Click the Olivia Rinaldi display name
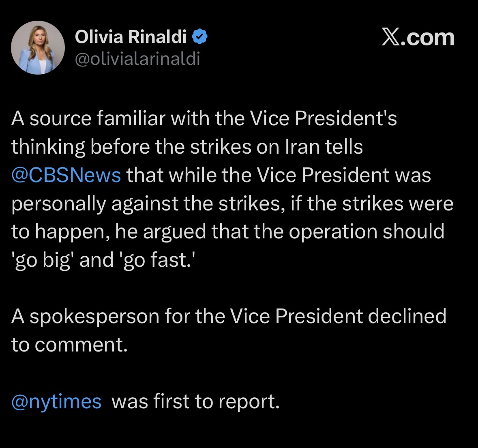 131,37
